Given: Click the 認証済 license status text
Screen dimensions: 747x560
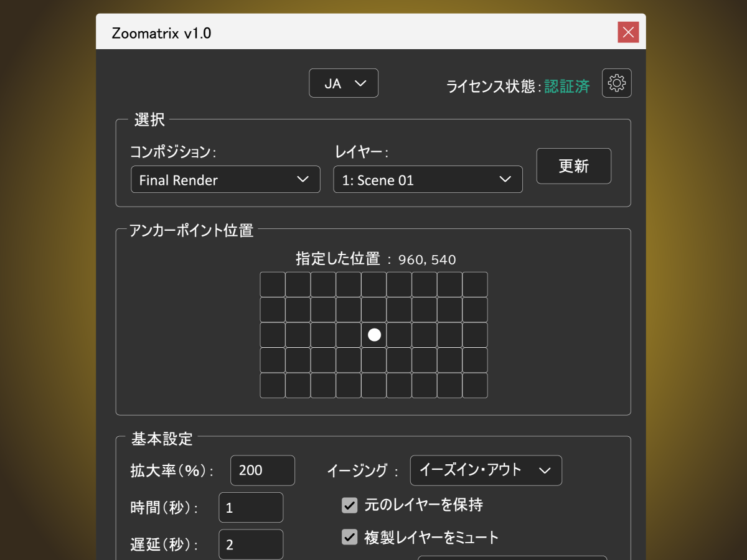Looking at the screenshot, I should tap(566, 86).
